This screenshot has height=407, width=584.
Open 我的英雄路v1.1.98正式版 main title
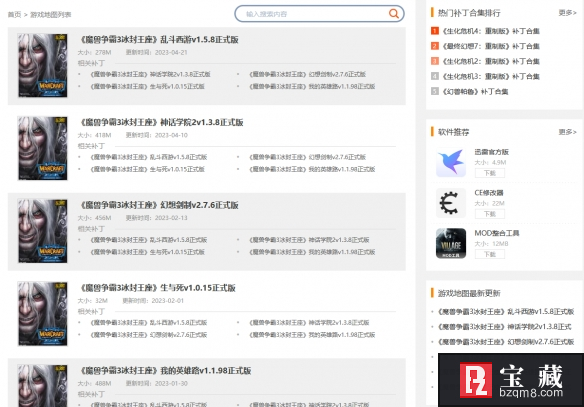166,371
